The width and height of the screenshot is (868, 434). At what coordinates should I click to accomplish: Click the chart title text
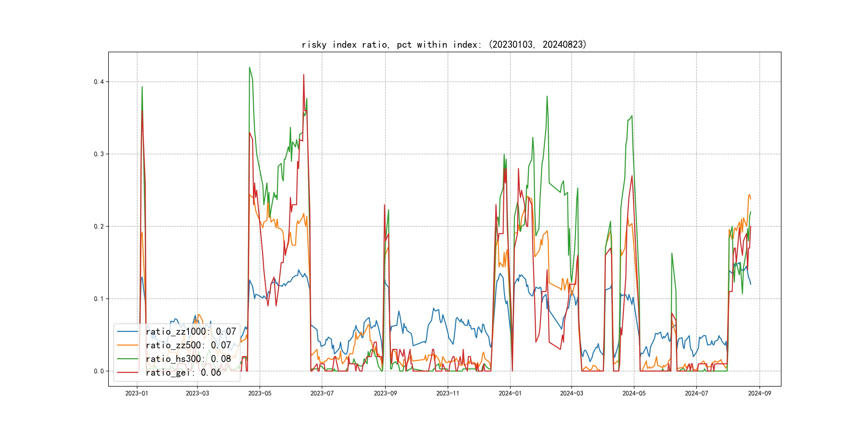[x=444, y=44]
